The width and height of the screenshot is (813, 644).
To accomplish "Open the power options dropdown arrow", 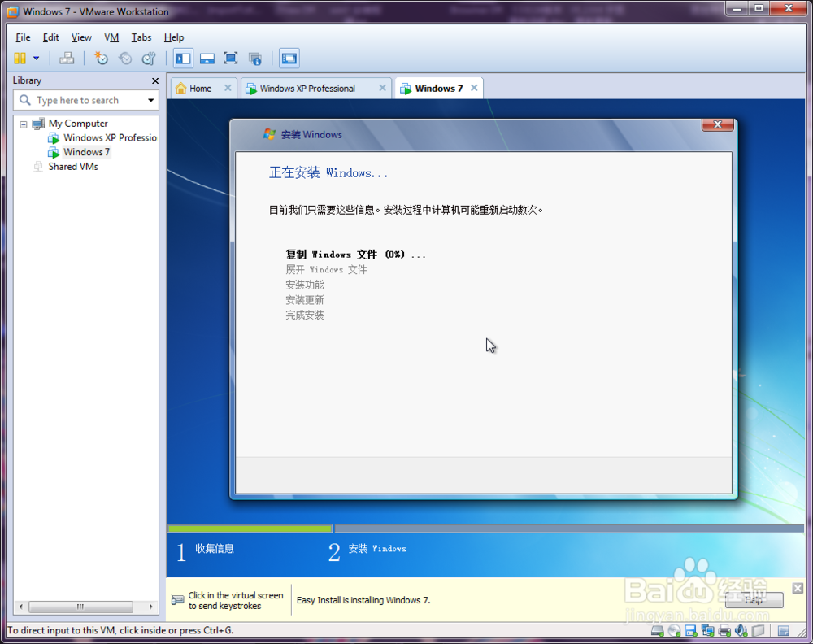I will point(37,58).
